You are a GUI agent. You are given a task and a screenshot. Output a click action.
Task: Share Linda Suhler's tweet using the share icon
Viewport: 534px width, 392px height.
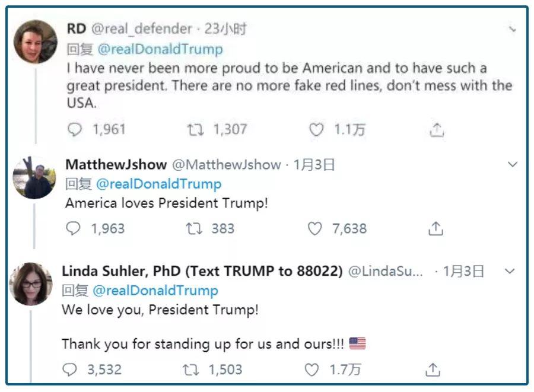[433, 370]
